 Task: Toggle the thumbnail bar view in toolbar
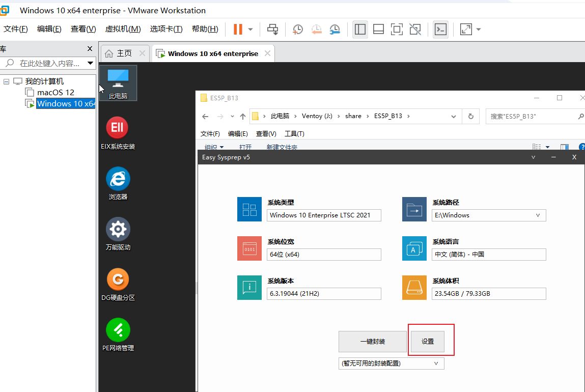(x=378, y=30)
